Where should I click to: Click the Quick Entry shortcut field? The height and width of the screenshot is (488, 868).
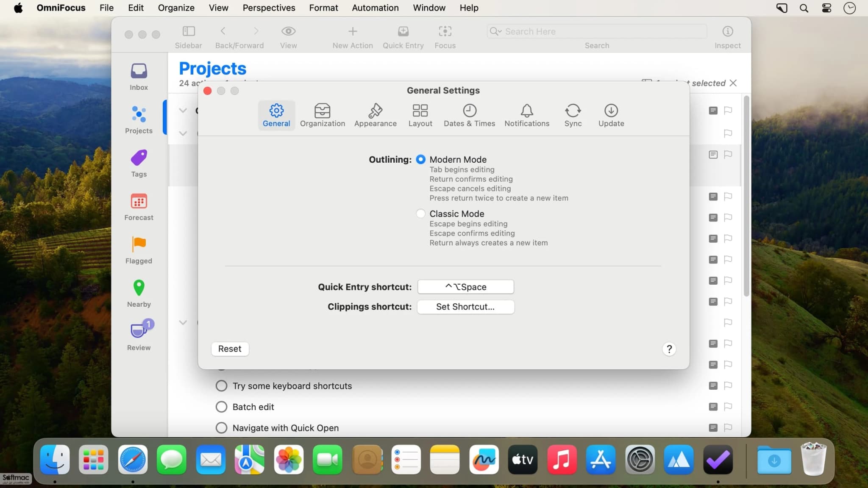465,287
